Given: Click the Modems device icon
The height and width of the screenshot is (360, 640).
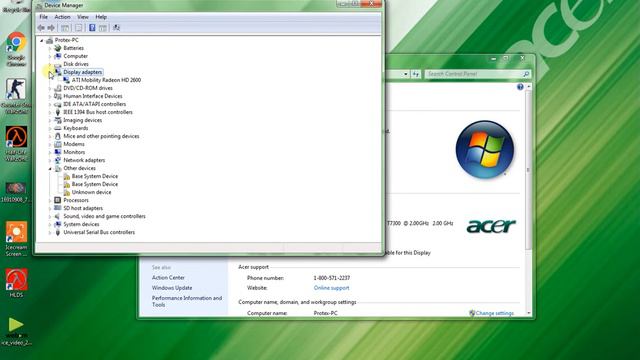Looking at the screenshot, I should click(x=58, y=144).
